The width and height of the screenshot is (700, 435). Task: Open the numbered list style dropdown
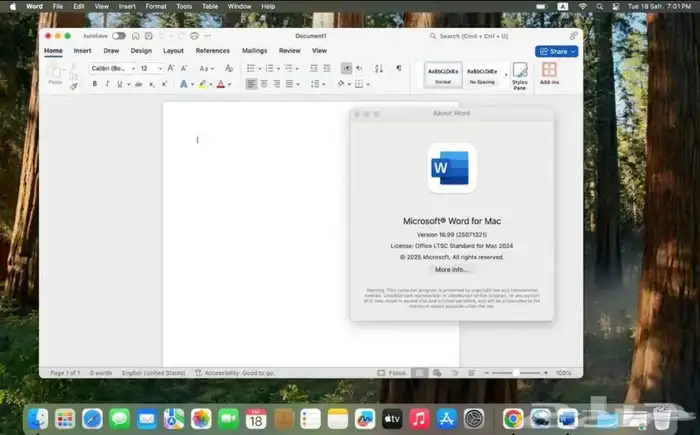pos(278,68)
